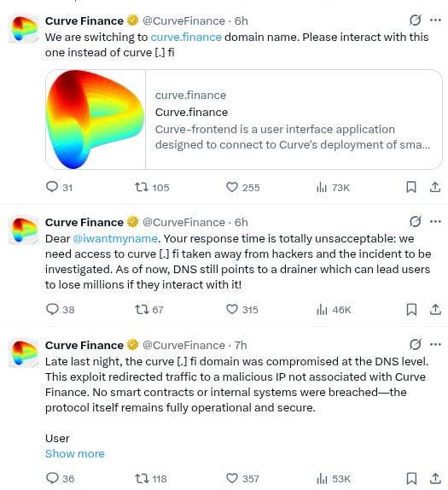
Task: Open more options on the 7h tweet
Action: coord(435,344)
